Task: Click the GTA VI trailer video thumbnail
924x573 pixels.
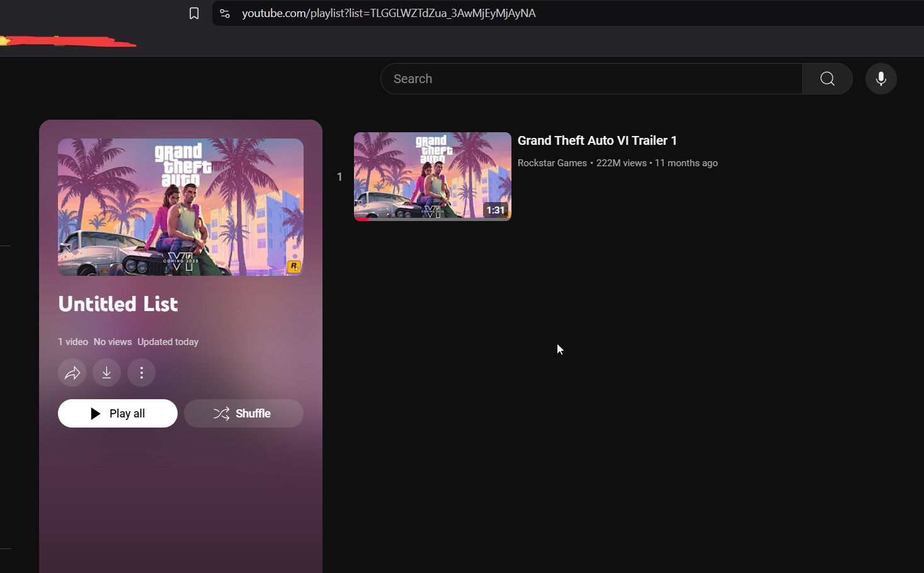Action: pyautogui.click(x=432, y=176)
